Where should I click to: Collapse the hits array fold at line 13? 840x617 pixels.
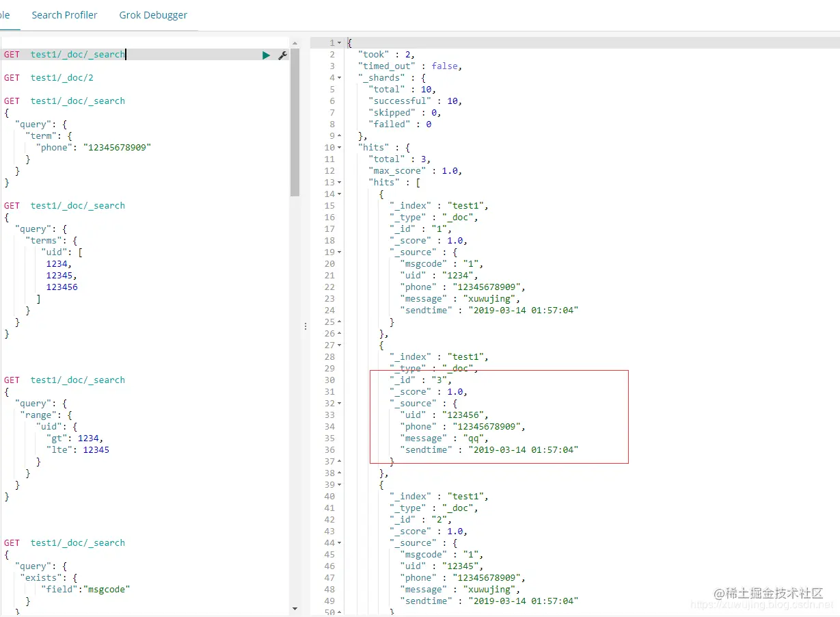pos(340,183)
